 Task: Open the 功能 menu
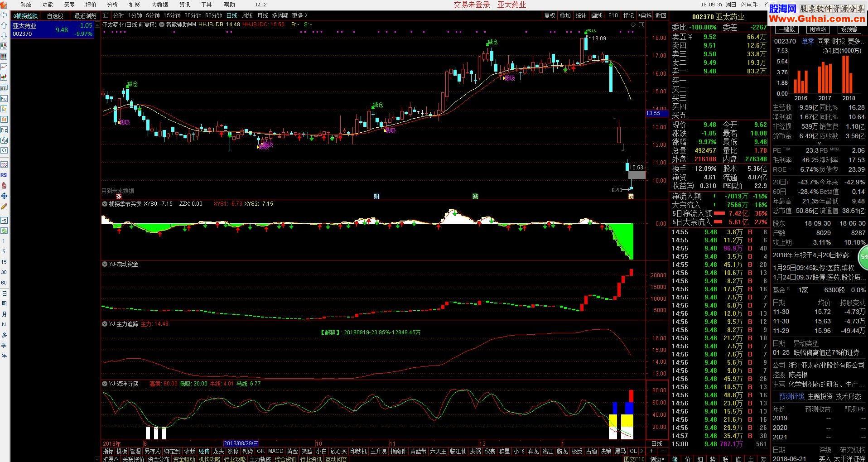[47, 5]
